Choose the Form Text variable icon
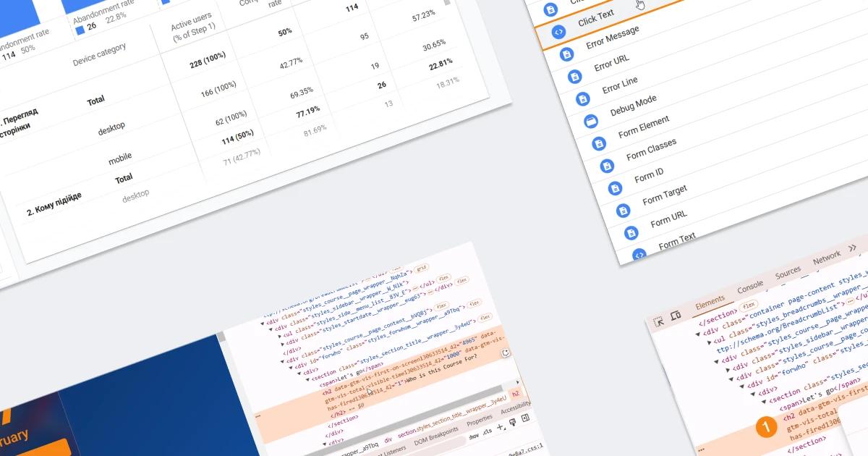868x456 pixels. pos(639,254)
